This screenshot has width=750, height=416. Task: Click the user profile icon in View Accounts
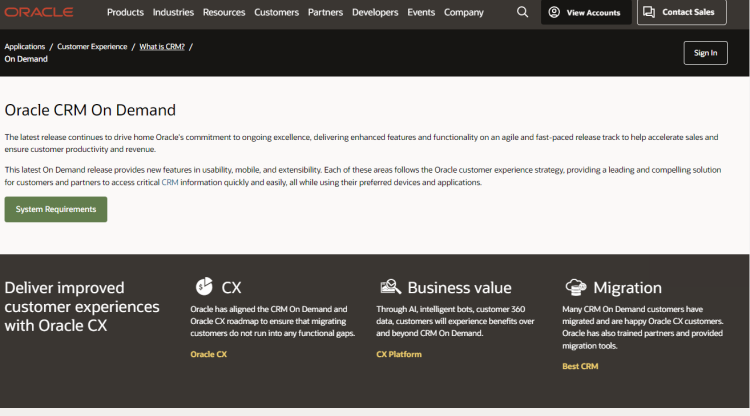pos(554,12)
